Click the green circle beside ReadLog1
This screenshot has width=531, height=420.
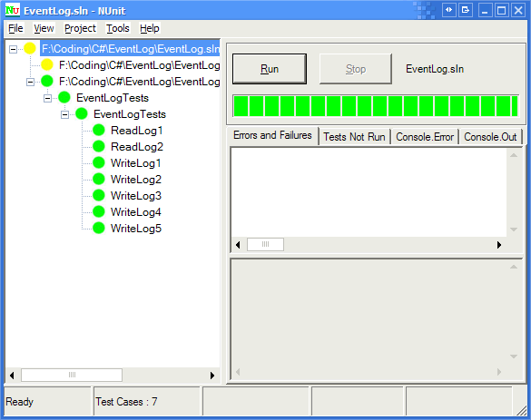(x=99, y=130)
